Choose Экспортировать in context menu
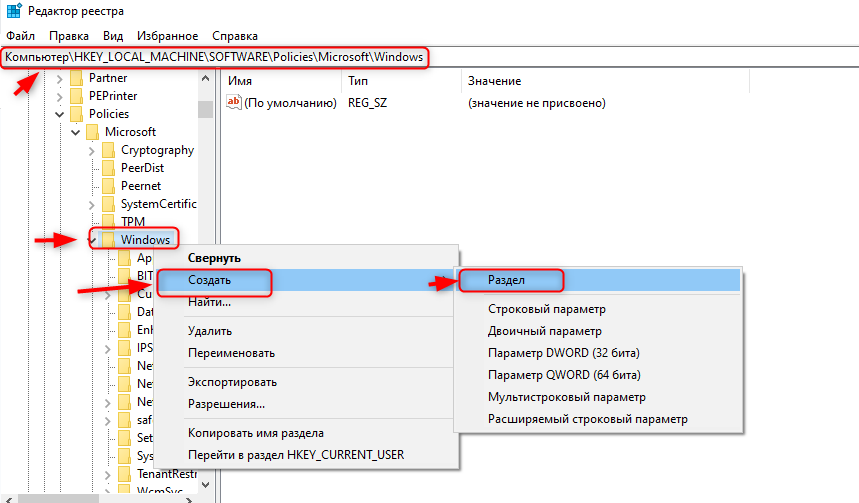This screenshot has height=503, width=859. coord(306,382)
